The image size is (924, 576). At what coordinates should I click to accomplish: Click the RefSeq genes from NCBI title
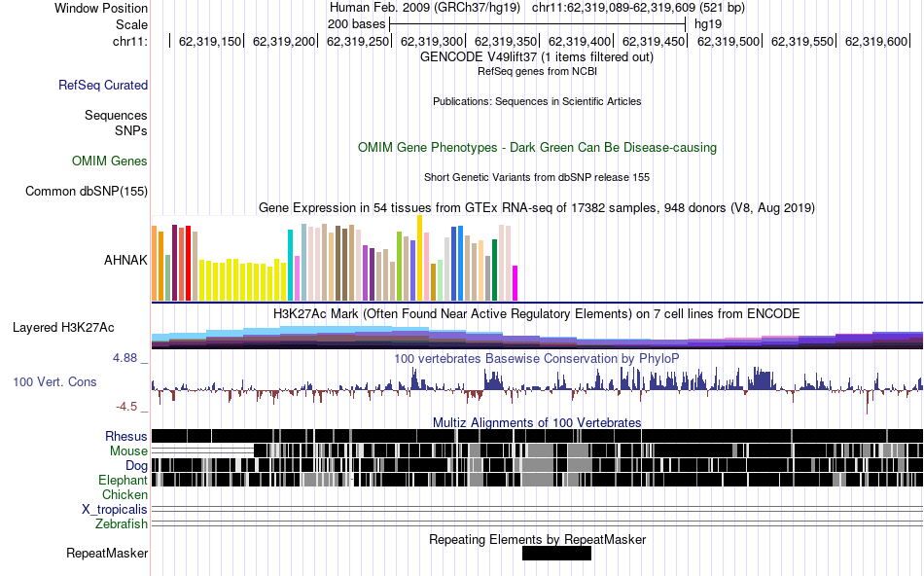point(537,71)
